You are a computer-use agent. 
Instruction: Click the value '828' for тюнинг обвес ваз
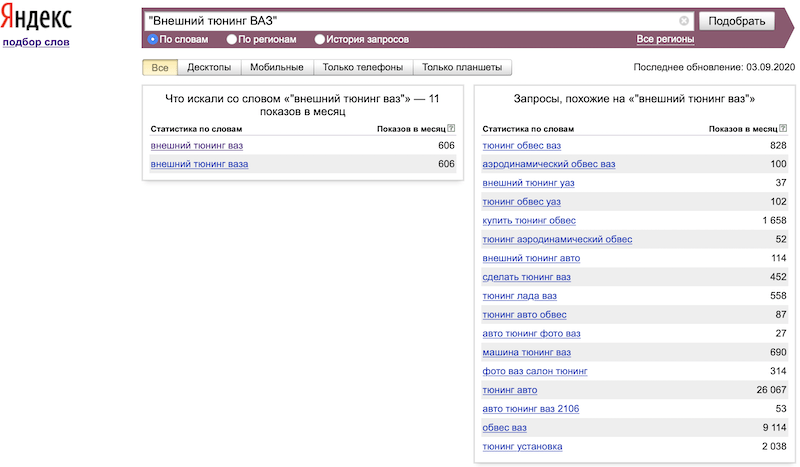click(778, 145)
